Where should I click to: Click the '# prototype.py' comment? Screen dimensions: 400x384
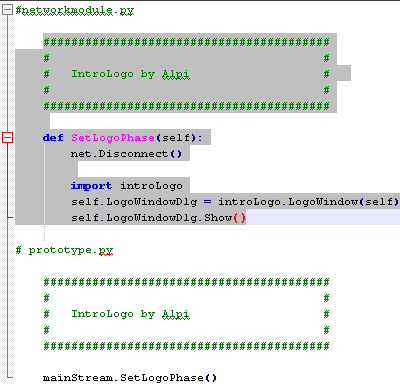coord(64,250)
